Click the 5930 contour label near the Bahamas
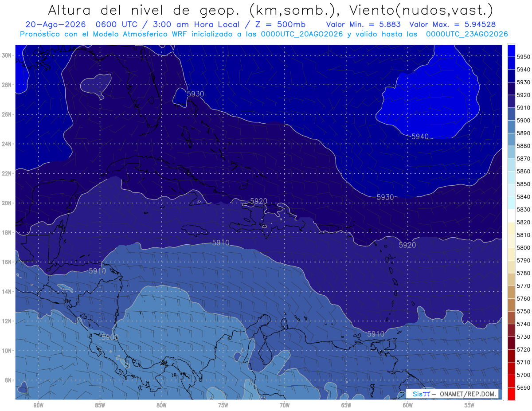Screen dimensions: 532x411 tap(196, 94)
